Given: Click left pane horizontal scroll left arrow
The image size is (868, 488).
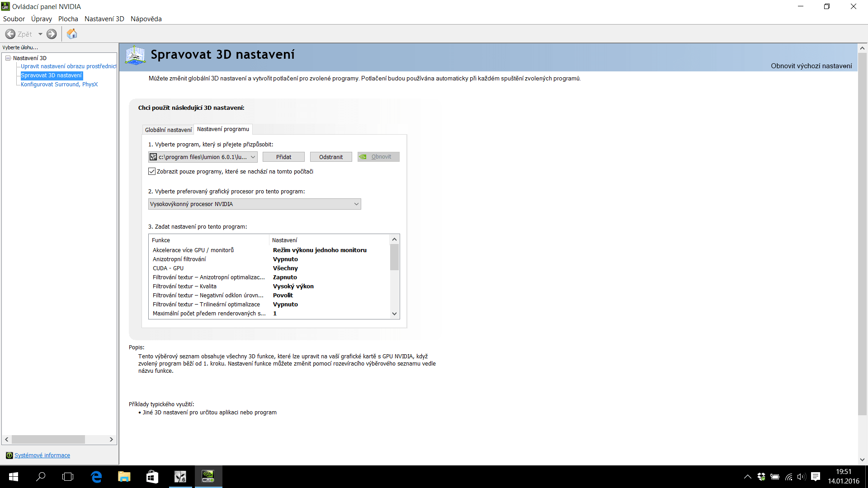Looking at the screenshot, I should click(7, 440).
